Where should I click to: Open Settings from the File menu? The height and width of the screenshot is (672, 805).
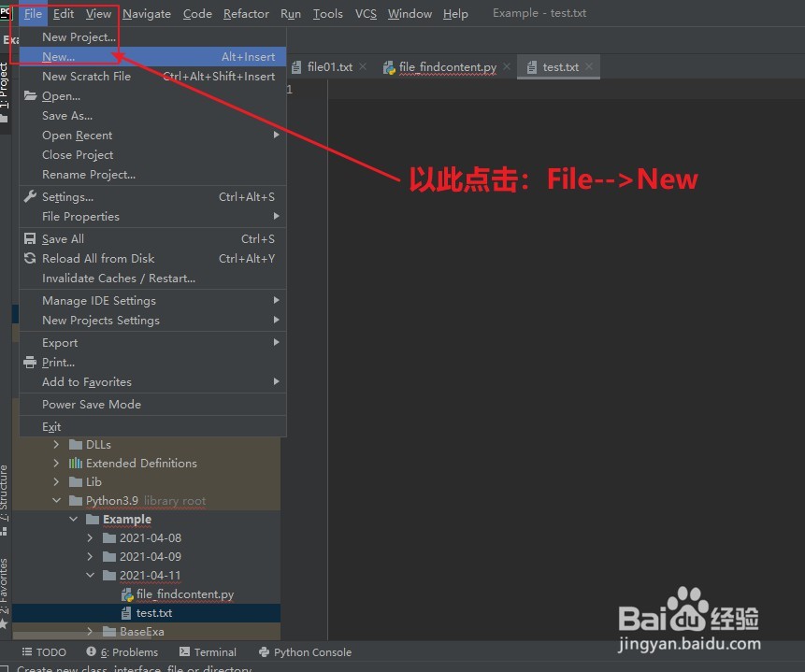pos(68,196)
